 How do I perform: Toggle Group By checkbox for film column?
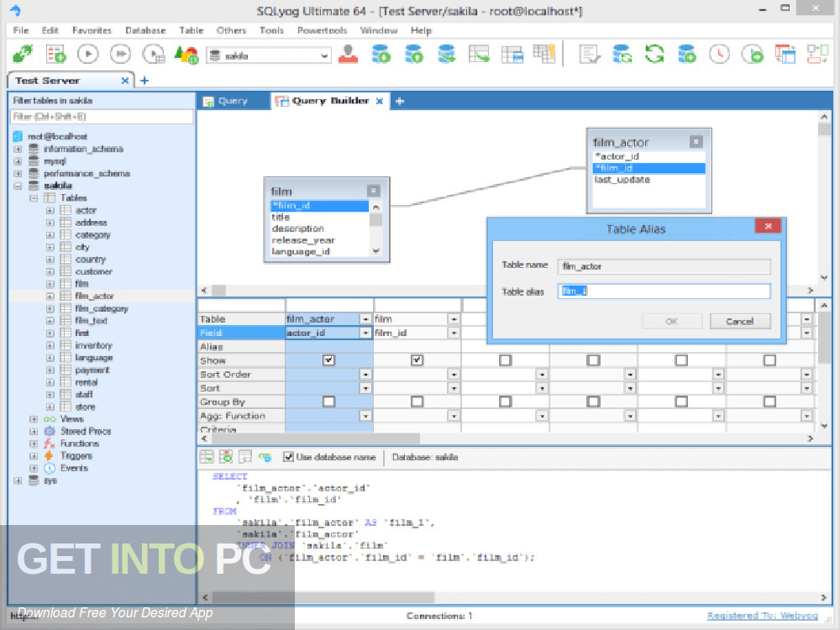point(417,402)
